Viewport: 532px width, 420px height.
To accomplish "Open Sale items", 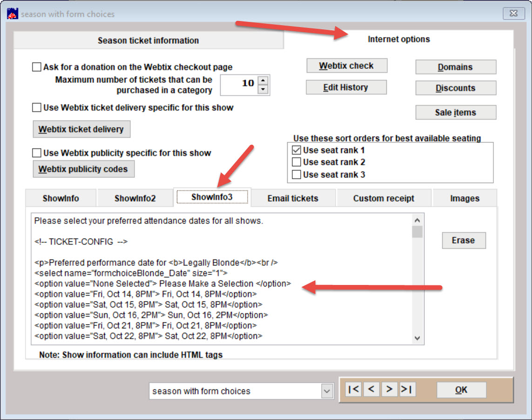I will pyautogui.click(x=456, y=112).
